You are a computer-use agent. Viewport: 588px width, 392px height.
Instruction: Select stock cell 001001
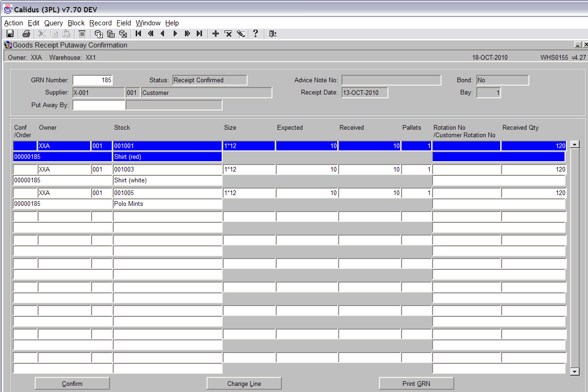click(168, 146)
